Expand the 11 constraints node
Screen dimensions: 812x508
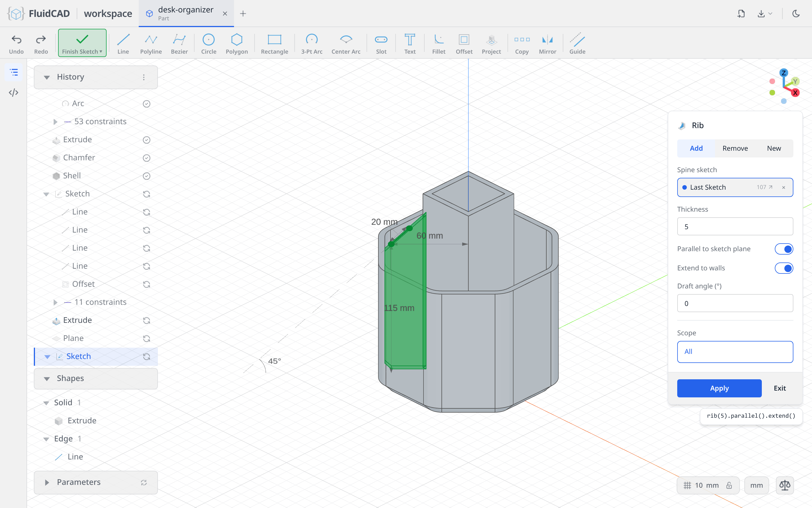pyautogui.click(x=55, y=302)
